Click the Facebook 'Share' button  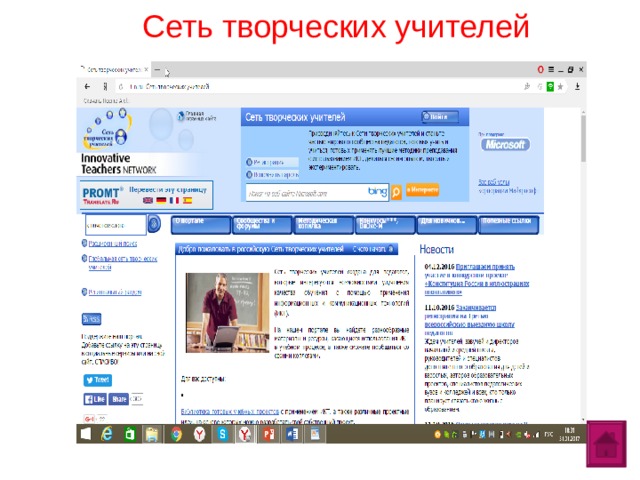[x=118, y=399]
